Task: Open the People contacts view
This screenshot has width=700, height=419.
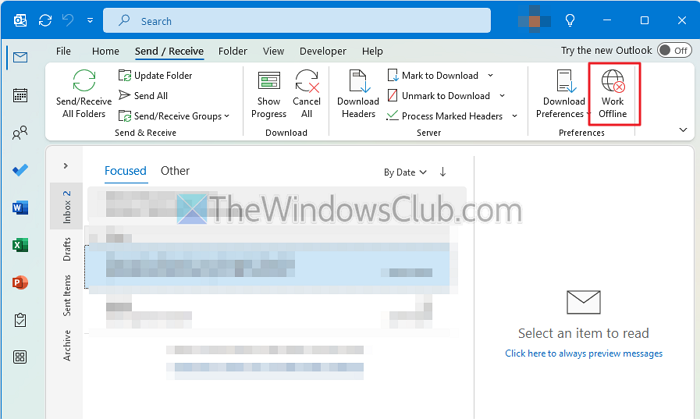Action: (x=20, y=133)
